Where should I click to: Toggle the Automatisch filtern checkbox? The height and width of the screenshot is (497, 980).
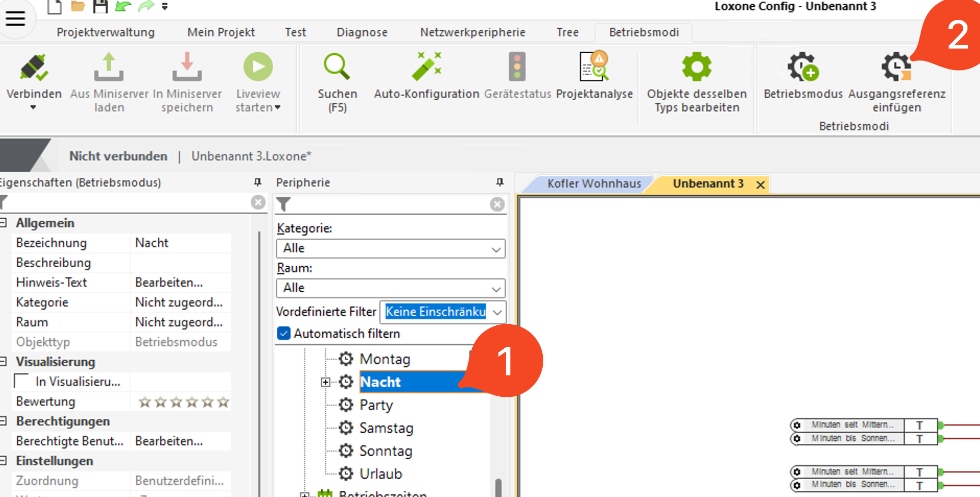click(x=284, y=333)
